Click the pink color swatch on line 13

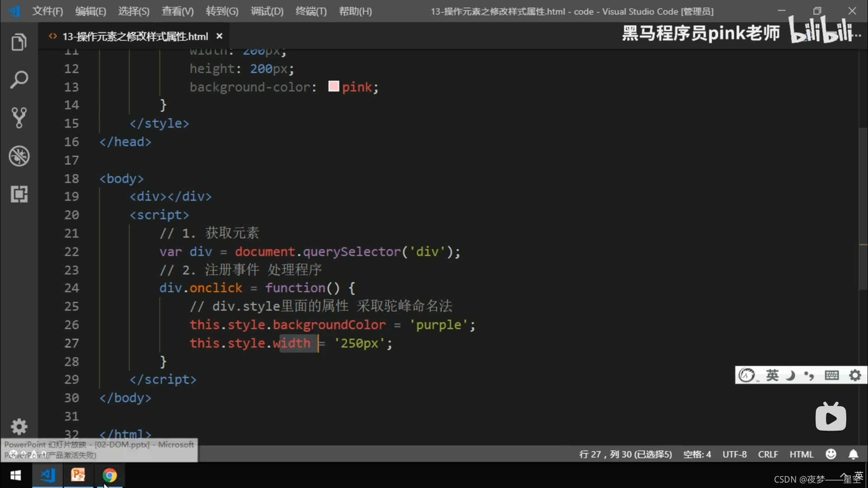334,86
